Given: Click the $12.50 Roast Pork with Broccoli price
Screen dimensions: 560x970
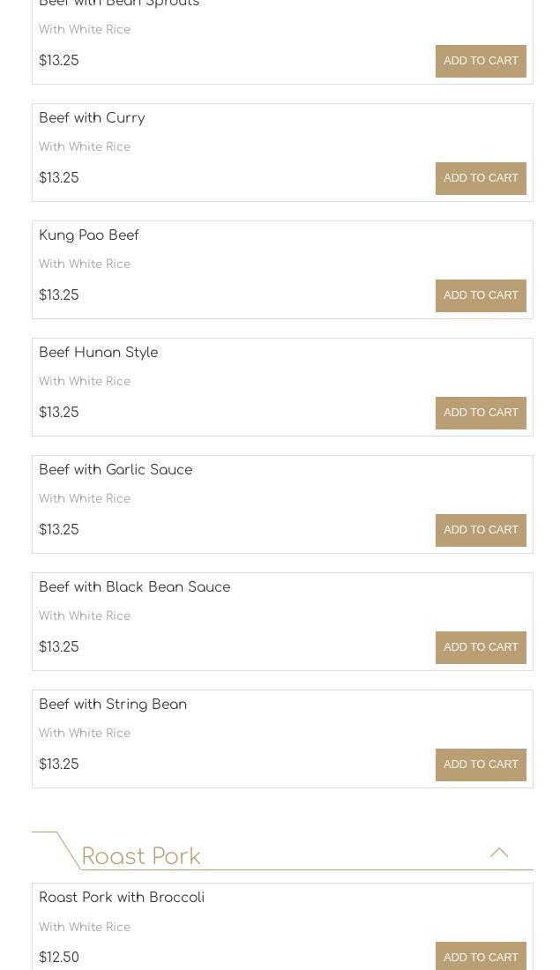Looking at the screenshot, I should click(x=59, y=958).
